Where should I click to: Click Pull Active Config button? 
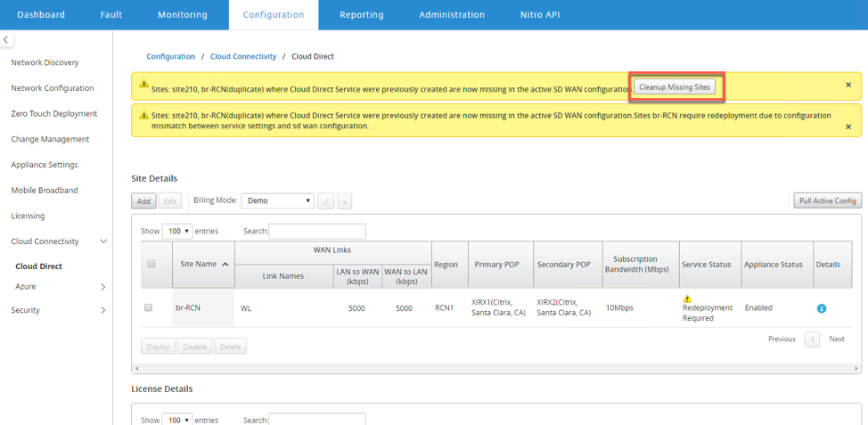[x=828, y=200]
